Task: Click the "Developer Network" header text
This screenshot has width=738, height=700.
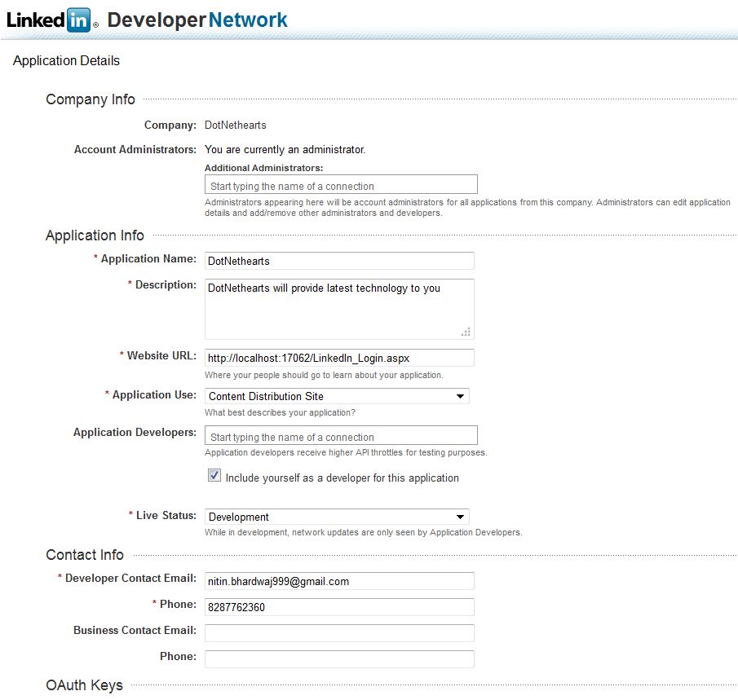Action: [x=198, y=19]
